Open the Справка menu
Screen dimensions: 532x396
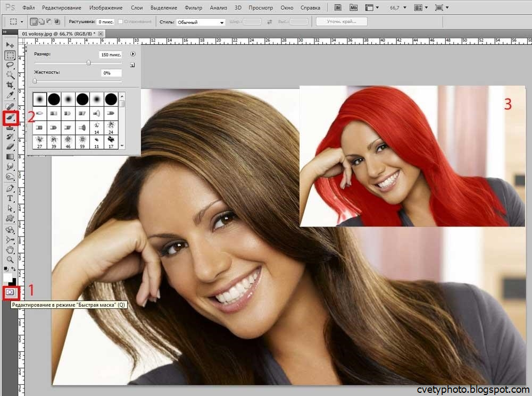pyautogui.click(x=310, y=7)
